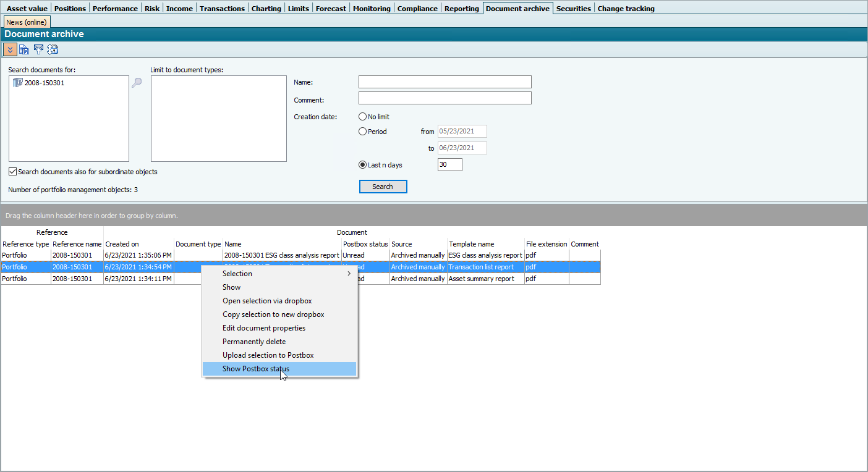Viewport: 868px width, 472px height.
Task: Click the save documents toolbar icon
Action: click(24, 49)
